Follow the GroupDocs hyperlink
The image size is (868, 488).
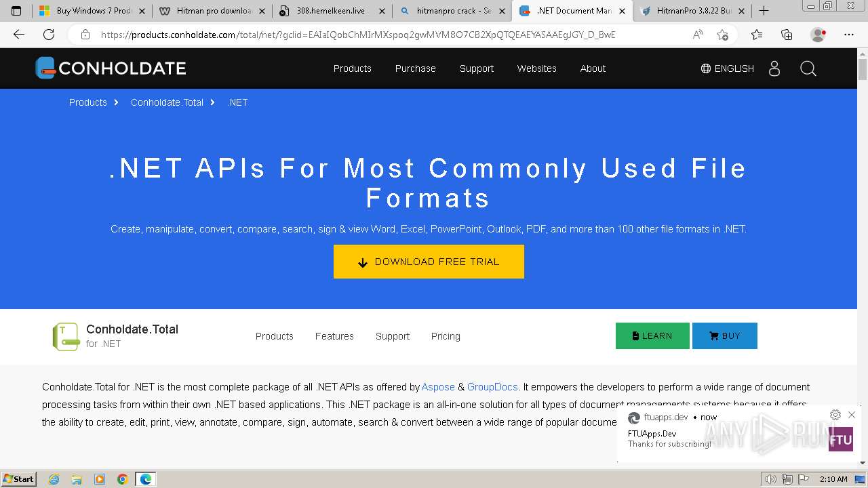[x=492, y=387]
